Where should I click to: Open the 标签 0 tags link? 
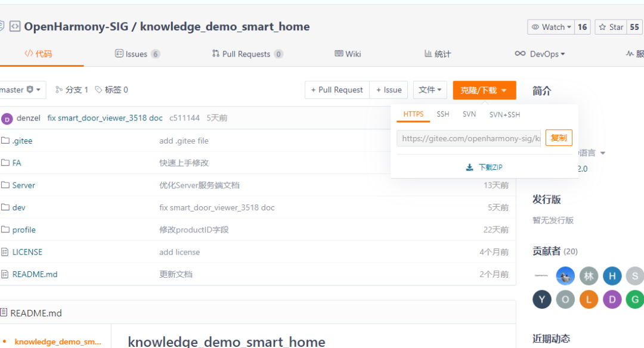(x=116, y=89)
